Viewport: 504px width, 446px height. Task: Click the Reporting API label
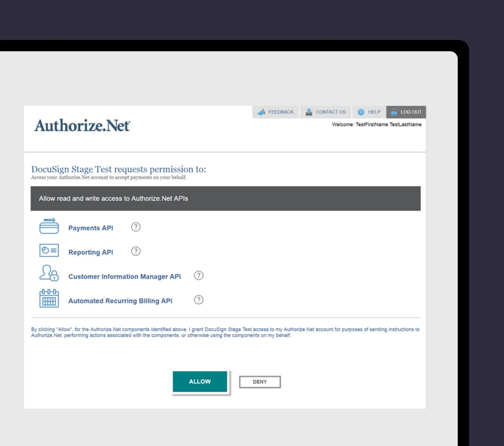tap(91, 252)
